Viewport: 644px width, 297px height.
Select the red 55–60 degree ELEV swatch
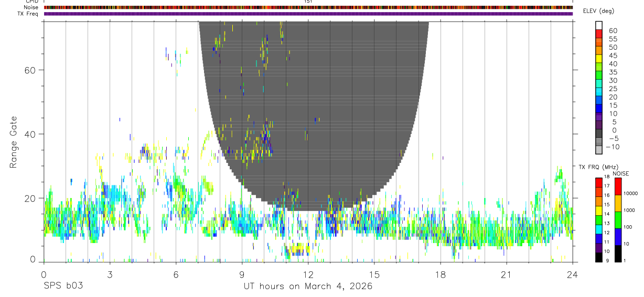pyautogui.click(x=599, y=34)
